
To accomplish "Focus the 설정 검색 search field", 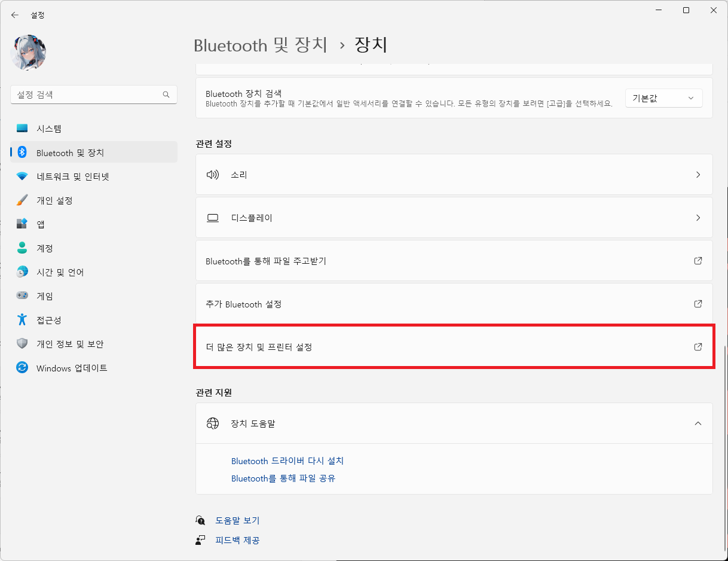I will 94,95.
